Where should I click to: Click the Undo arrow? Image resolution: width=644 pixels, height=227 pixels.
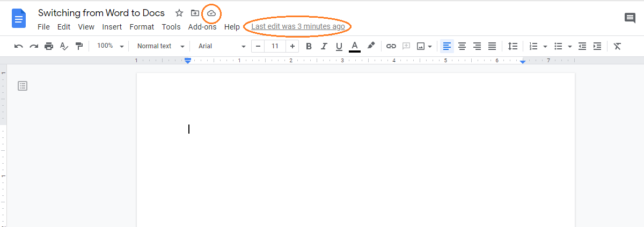click(19, 46)
